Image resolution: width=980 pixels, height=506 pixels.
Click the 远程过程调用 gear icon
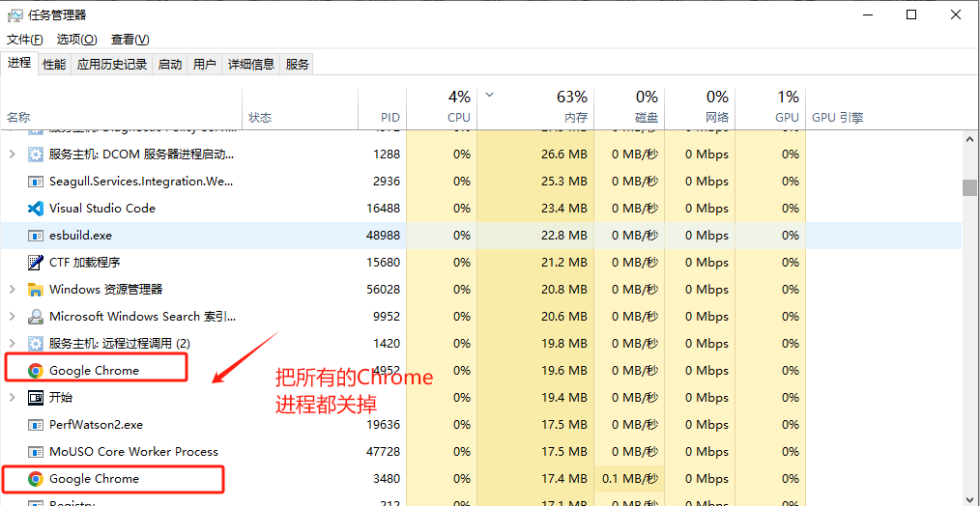point(36,344)
